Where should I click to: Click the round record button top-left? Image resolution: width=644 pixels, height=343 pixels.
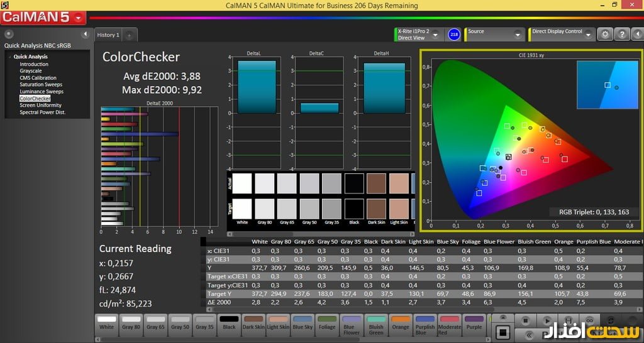9,34
